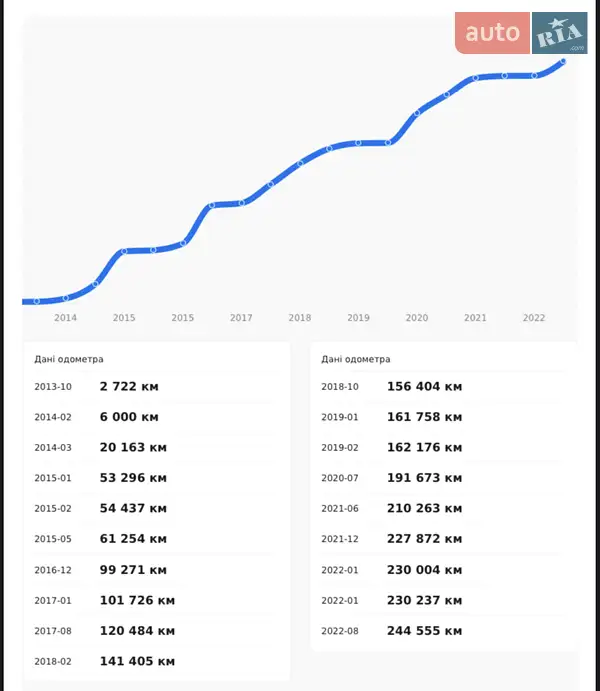Screen dimensions: 600x691
Task: Click the 2017 label on the chart axis
Action: pyautogui.click(x=241, y=318)
